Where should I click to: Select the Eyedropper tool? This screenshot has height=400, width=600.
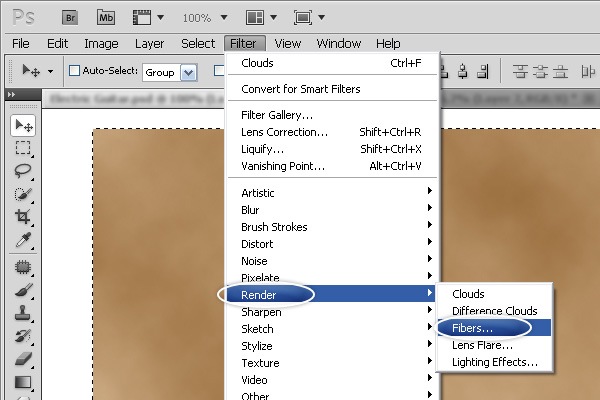[23, 240]
